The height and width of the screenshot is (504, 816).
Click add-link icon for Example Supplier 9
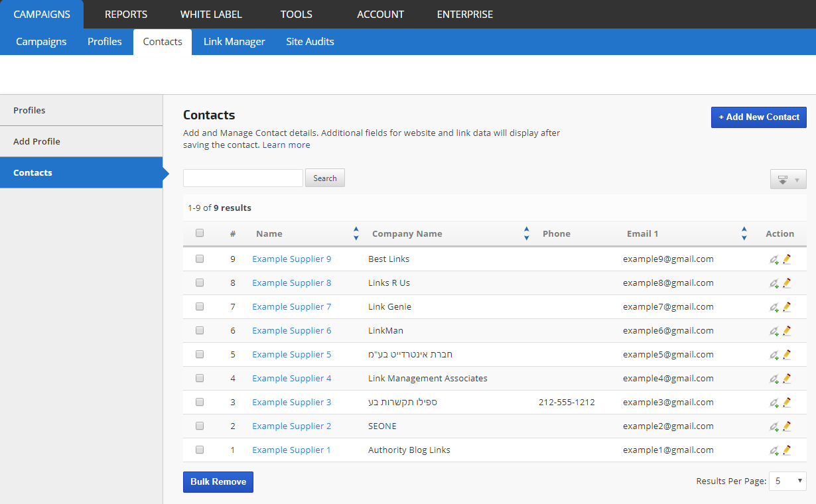(x=774, y=260)
